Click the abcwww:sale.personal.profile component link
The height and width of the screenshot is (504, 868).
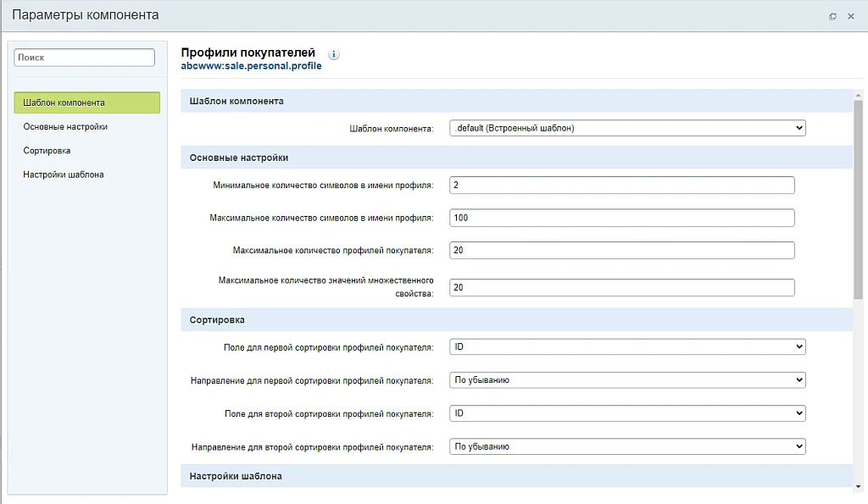click(x=251, y=66)
